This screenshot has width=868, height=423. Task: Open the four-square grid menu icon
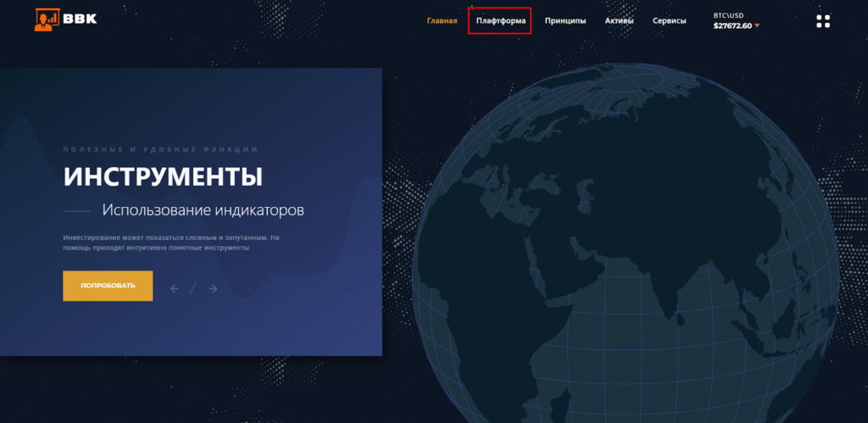823,21
